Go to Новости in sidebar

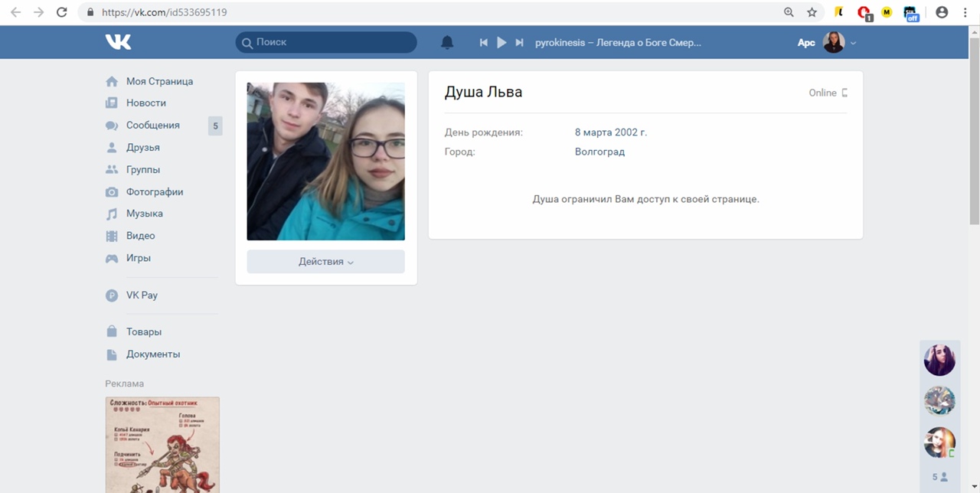coord(145,103)
